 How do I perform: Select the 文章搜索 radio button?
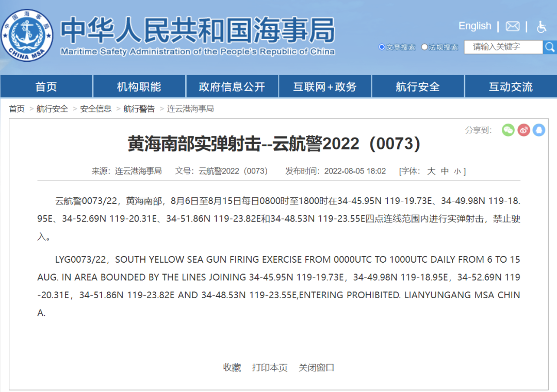click(x=382, y=46)
